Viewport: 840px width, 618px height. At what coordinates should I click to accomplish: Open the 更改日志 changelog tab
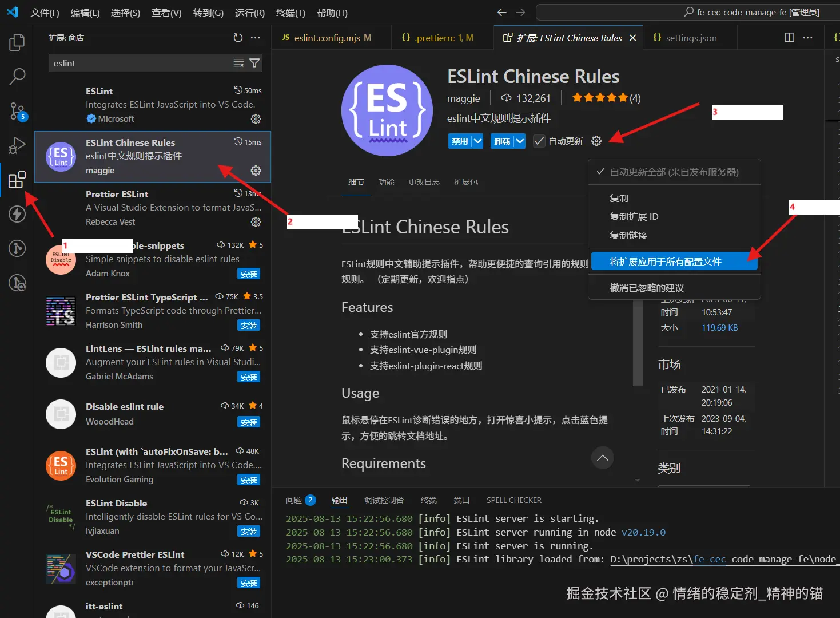coord(424,182)
